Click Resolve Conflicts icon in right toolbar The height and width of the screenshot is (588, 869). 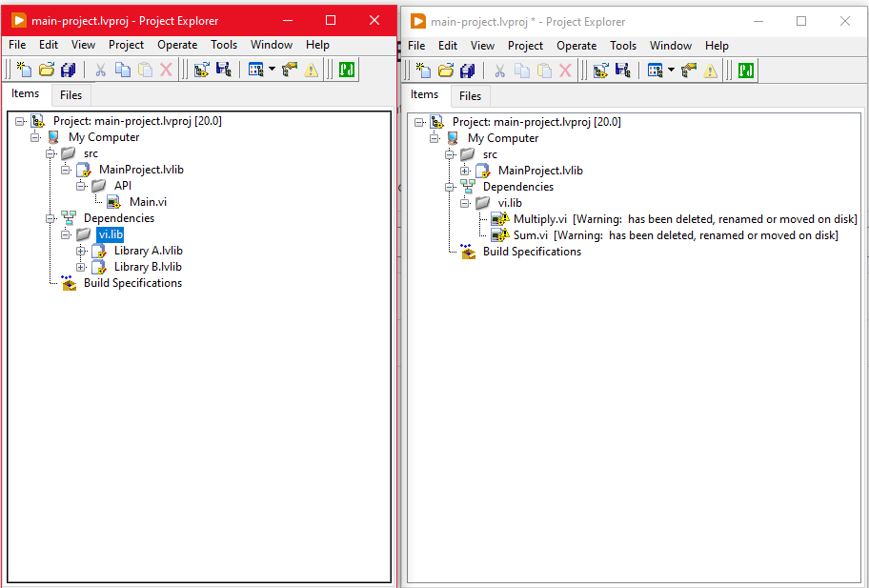688,71
